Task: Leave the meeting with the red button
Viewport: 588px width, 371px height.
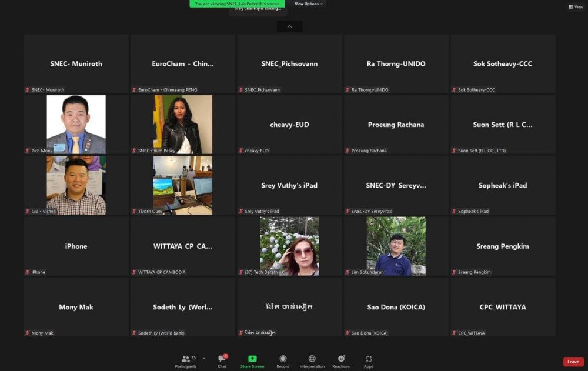Action: pyautogui.click(x=573, y=362)
